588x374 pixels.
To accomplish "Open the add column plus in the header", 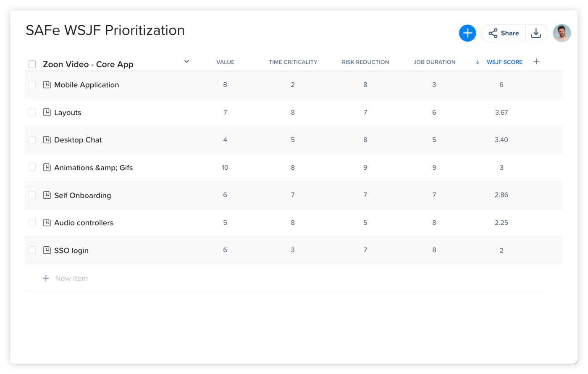I will (x=536, y=61).
